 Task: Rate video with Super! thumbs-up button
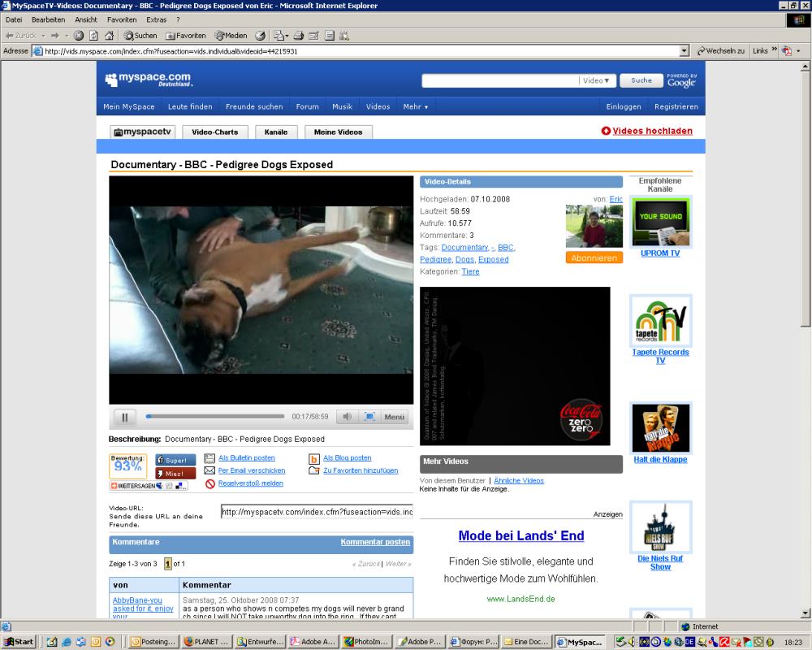point(175,460)
